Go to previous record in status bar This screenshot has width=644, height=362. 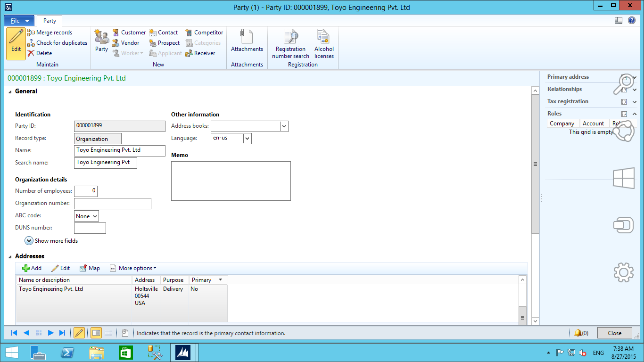pyautogui.click(x=26, y=333)
